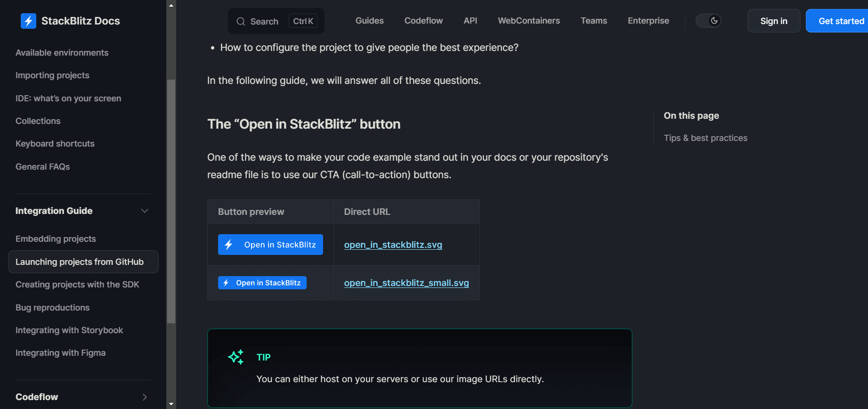Open Integrating with Figma page
The width and height of the screenshot is (868, 409).
coord(60,353)
